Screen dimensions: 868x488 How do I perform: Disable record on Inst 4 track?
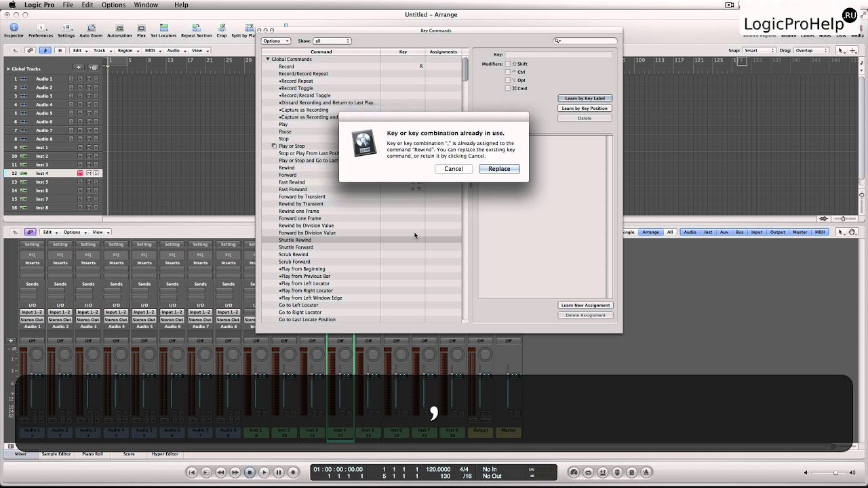click(80, 173)
